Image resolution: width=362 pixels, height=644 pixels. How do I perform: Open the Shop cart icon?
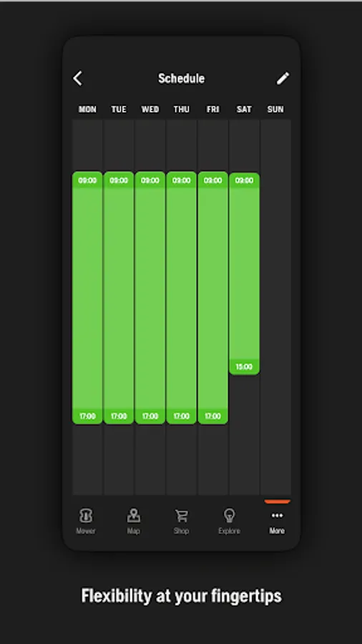[x=181, y=515]
